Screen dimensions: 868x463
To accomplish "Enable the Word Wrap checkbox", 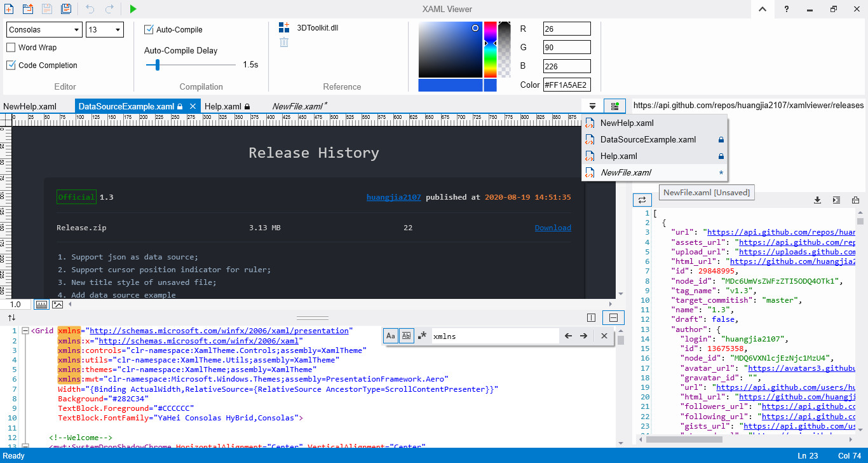I will pos(11,48).
